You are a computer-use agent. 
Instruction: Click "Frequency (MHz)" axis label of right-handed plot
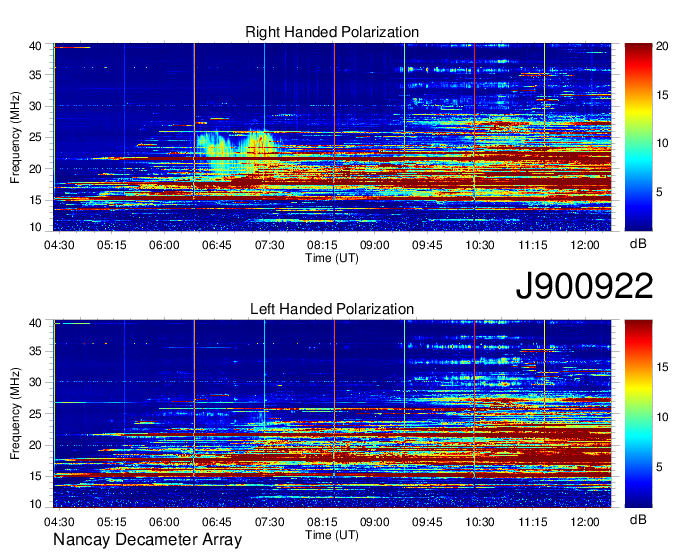[15, 137]
